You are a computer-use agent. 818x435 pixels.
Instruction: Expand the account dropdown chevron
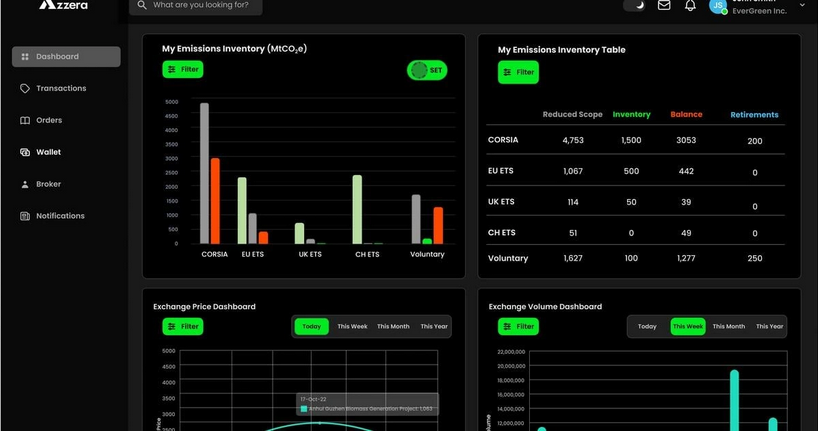coord(802,6)
